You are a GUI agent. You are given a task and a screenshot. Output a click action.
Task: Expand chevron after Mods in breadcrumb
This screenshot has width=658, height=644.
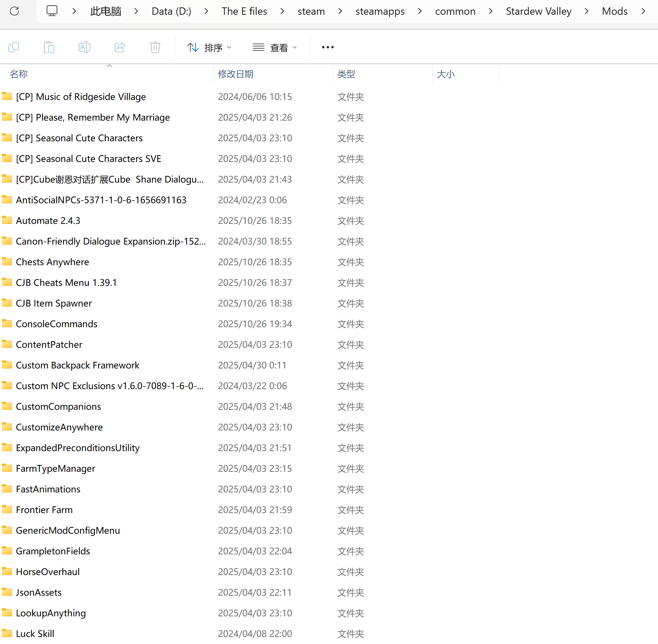point(643,11)
